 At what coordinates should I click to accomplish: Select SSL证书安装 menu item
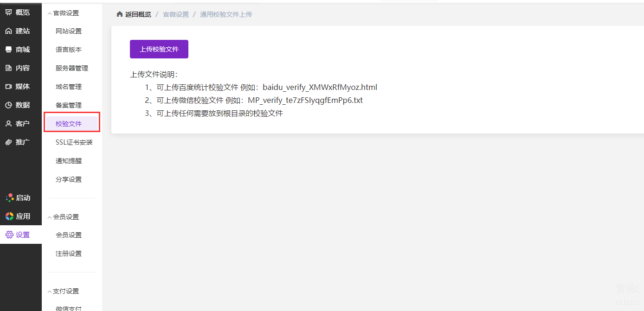(74, 142)
